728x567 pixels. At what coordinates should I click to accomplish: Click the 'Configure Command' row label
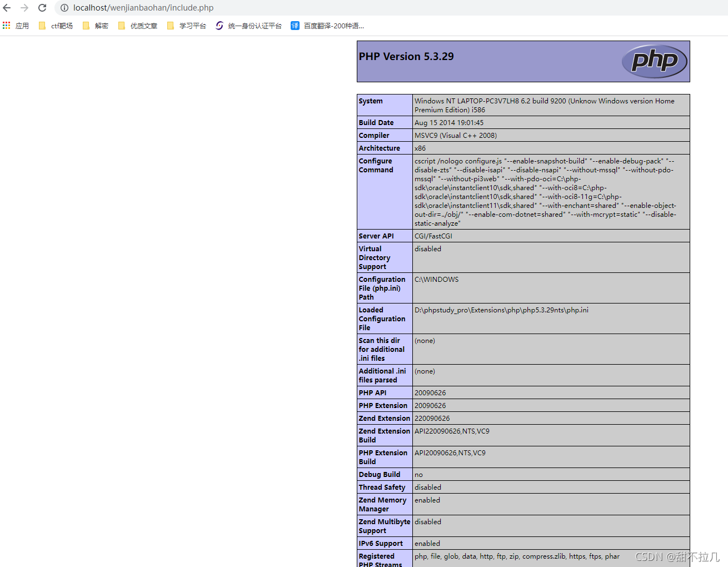click(x=376, y=165)
